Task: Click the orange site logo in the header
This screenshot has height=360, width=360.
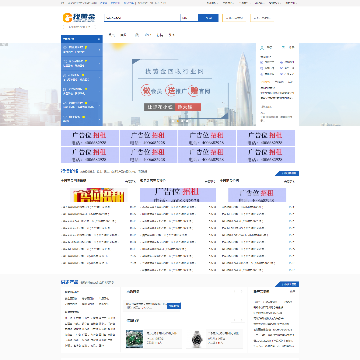Action: coord(79,18)
